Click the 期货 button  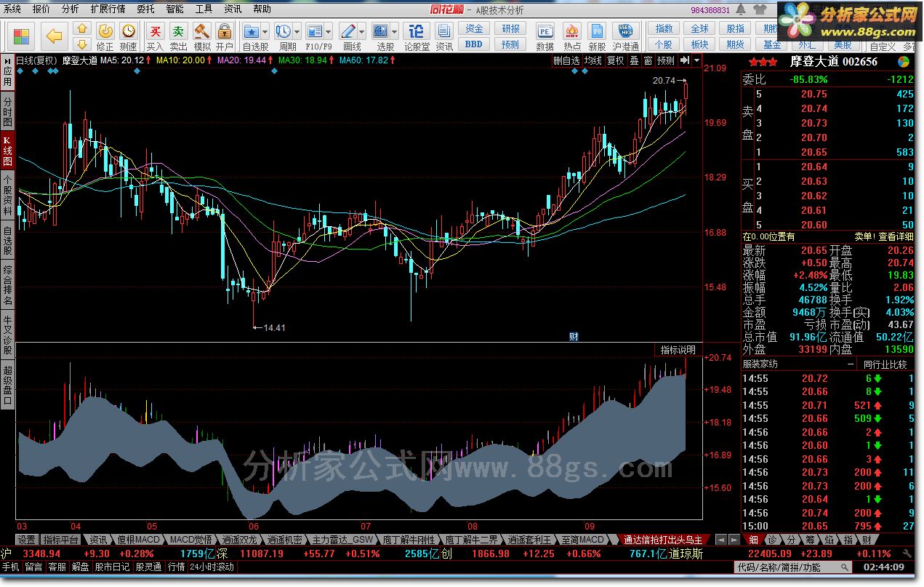736,44
